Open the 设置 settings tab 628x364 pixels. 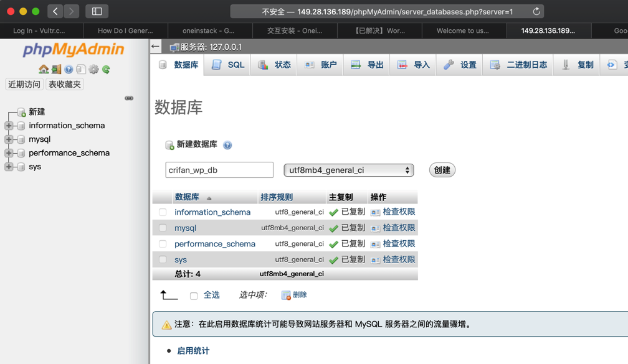coord(459,65)
